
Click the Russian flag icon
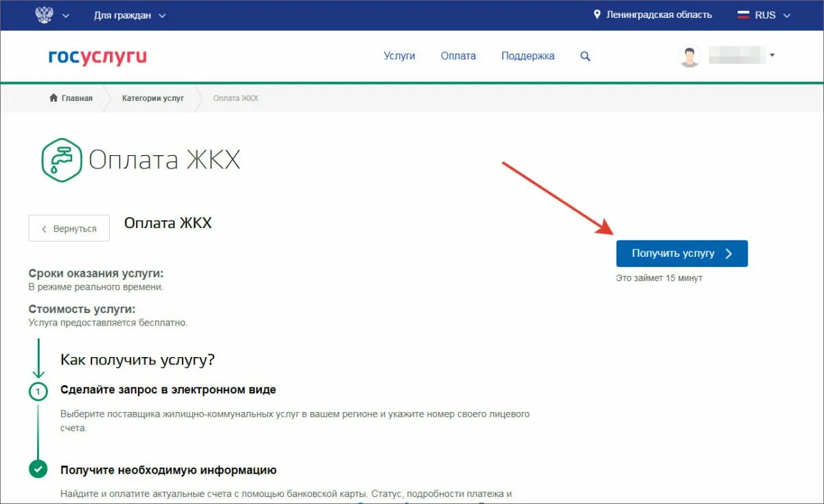click(743, 15)
